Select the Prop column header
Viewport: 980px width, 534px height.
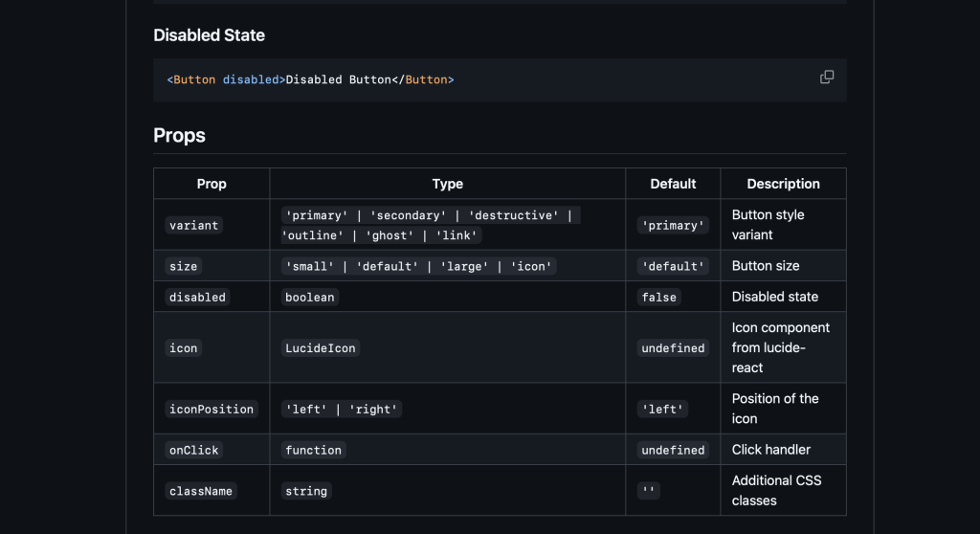click(x=212, y=184)
